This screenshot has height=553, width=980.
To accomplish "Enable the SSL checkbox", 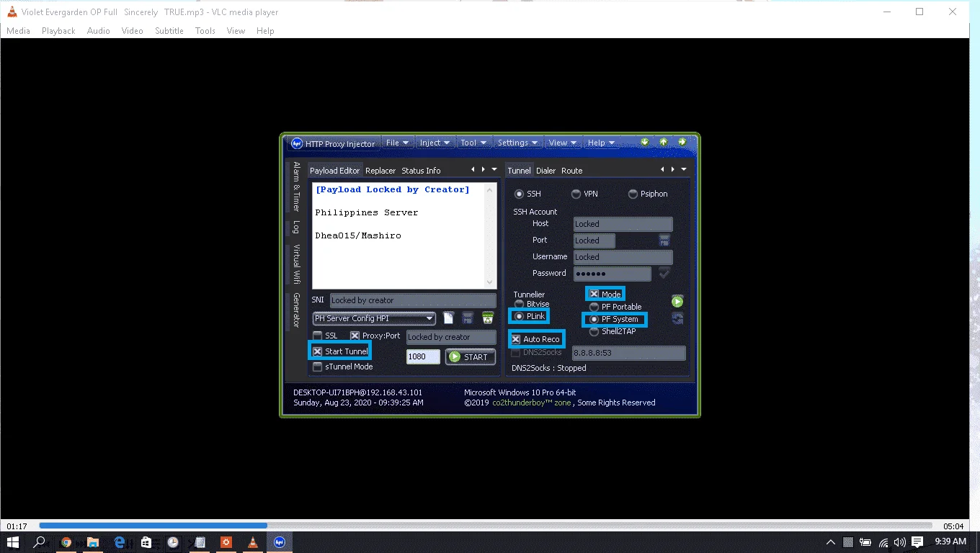I will [x=318, y=336].
